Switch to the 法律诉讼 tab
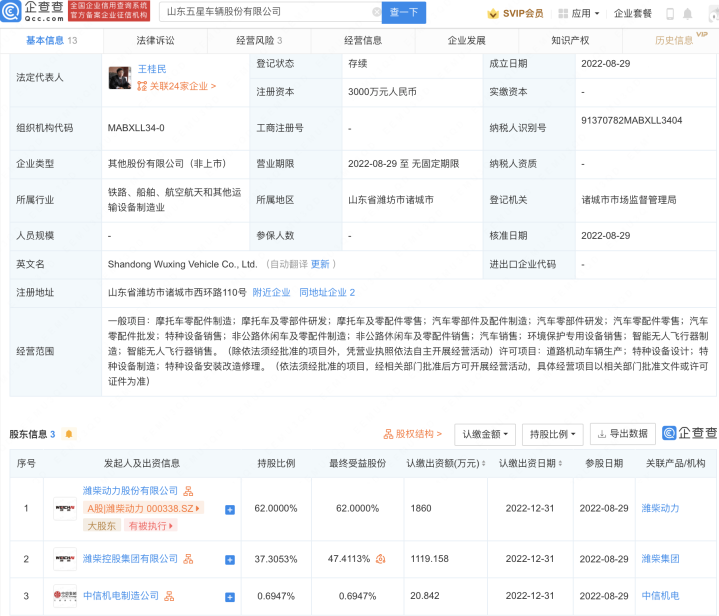Viewport: 719px width, 616px height. (155, 40)
